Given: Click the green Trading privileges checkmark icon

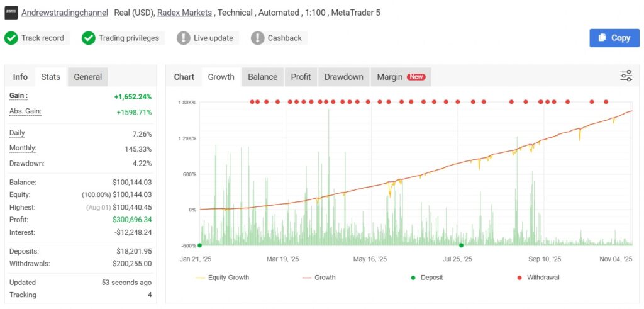Looking at the screenshot, I should 89,38.
